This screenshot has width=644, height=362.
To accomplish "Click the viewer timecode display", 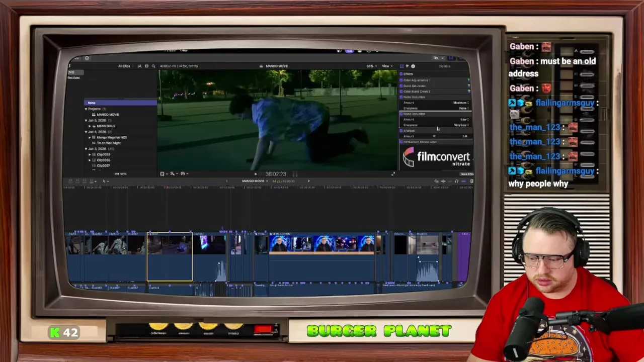I will [x=276, y=174].
